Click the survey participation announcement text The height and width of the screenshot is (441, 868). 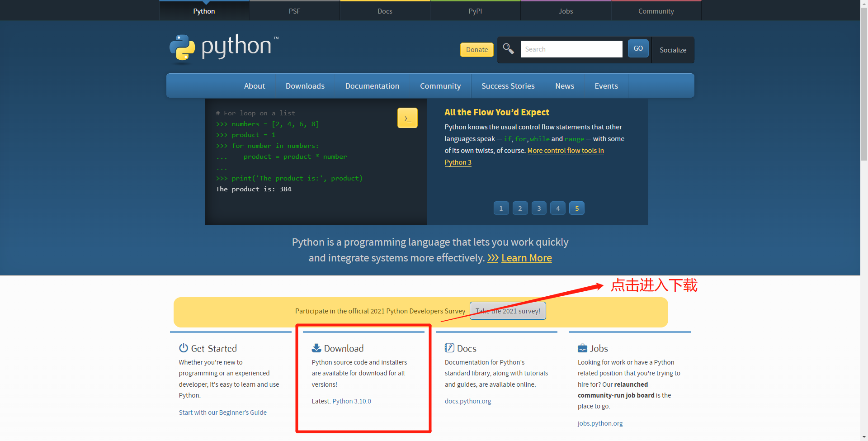380,311
